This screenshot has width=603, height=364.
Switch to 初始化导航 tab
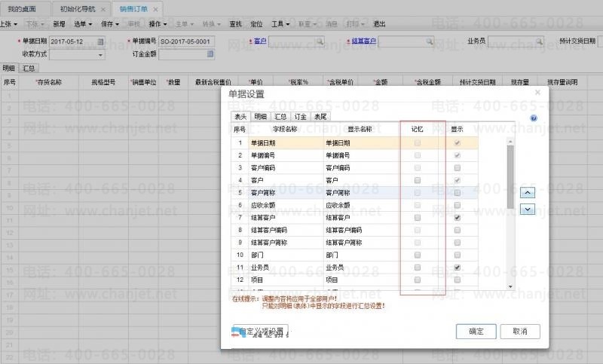(78, 9)
